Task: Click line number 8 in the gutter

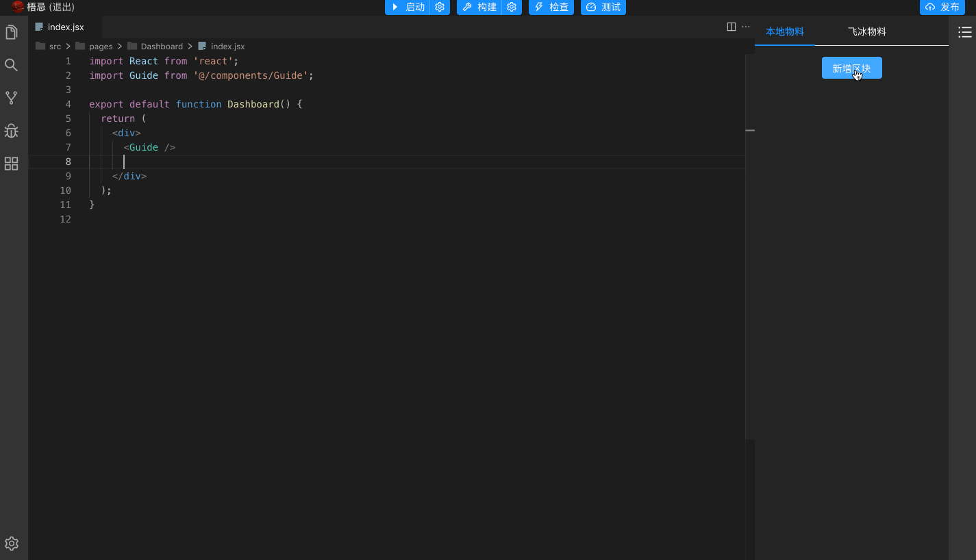Action: click(68, 162)
